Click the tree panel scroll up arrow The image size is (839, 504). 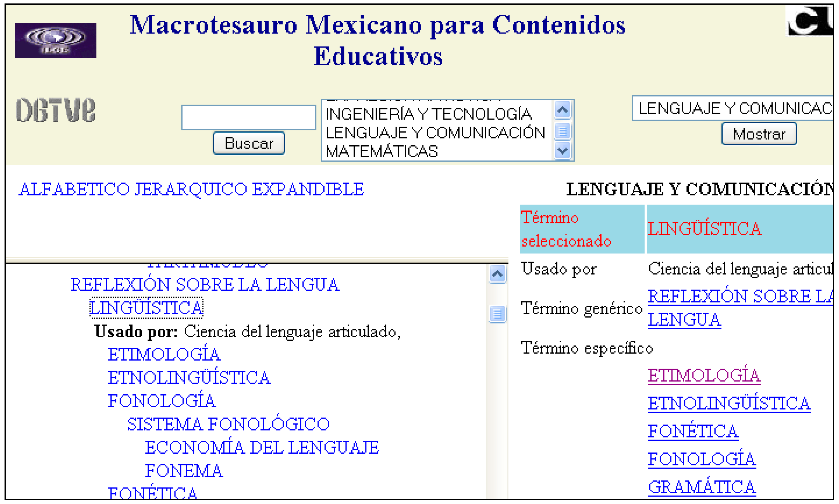[497, 274]
